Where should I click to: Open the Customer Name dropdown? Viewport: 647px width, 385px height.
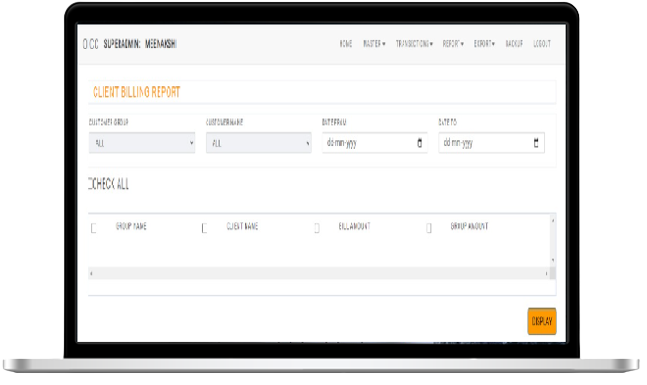tap(259, 143)
